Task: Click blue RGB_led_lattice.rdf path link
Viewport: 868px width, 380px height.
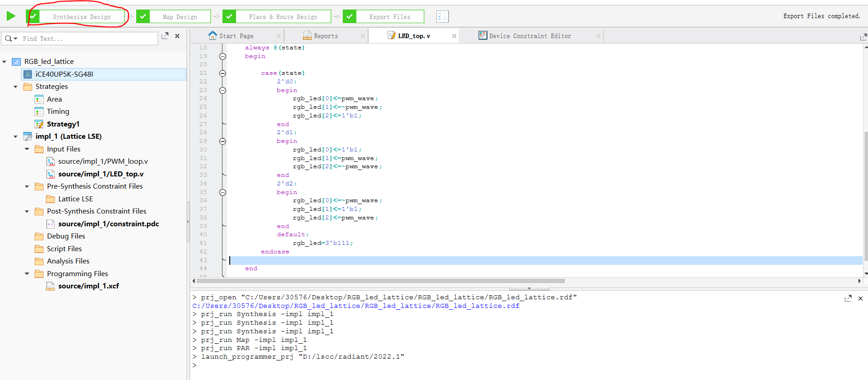Action: click(x=356, y=306)
